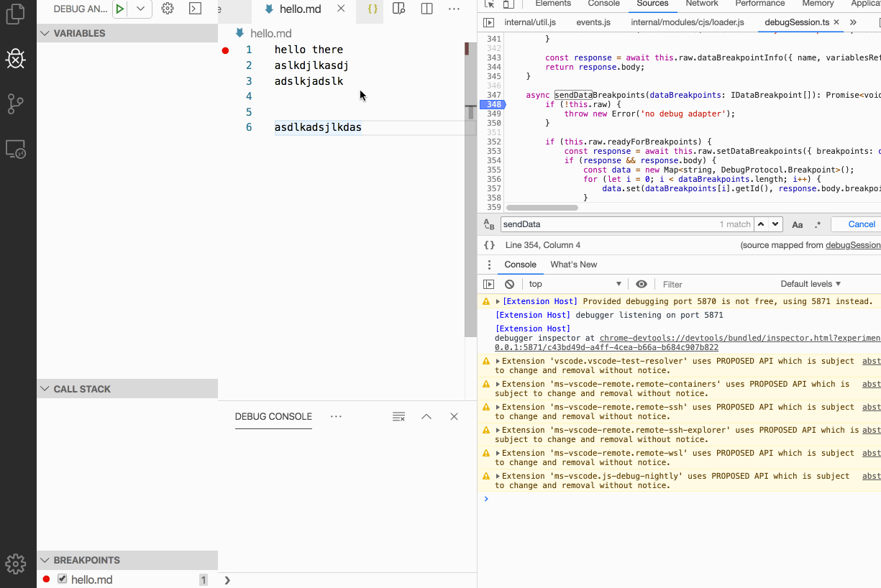Uncheck the hello.md breakpoint checkbox

62,579
